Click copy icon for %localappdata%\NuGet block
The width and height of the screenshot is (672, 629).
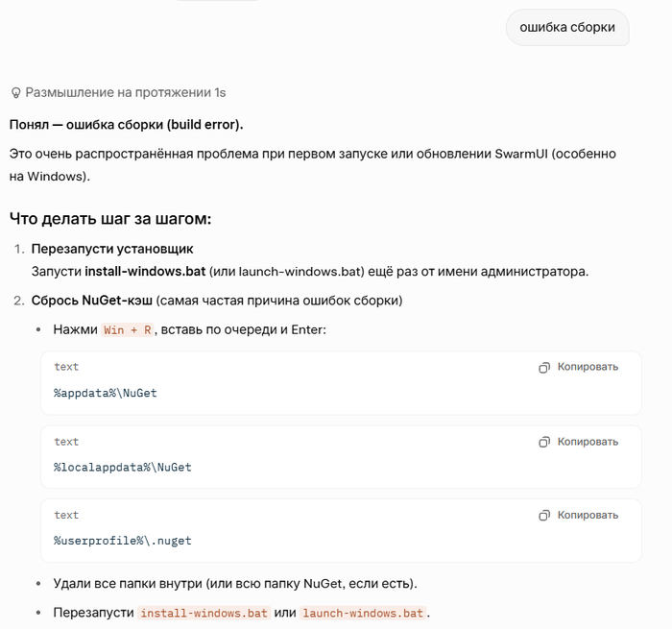[x=544, y=442]
